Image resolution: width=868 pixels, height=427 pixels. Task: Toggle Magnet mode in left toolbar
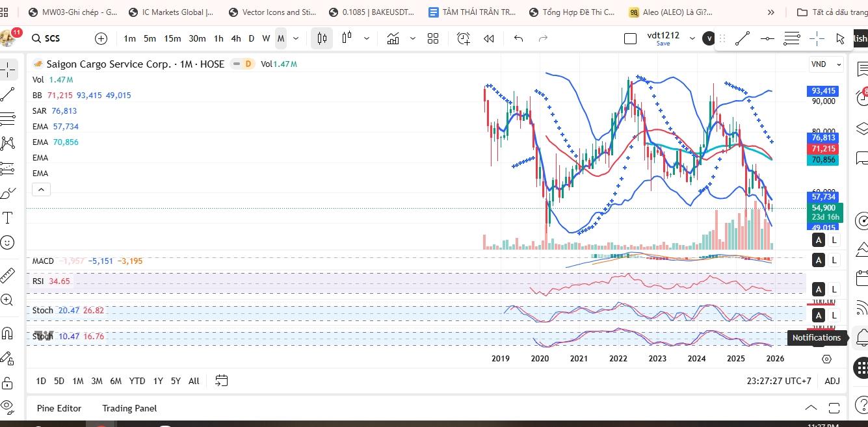point(8,333)
